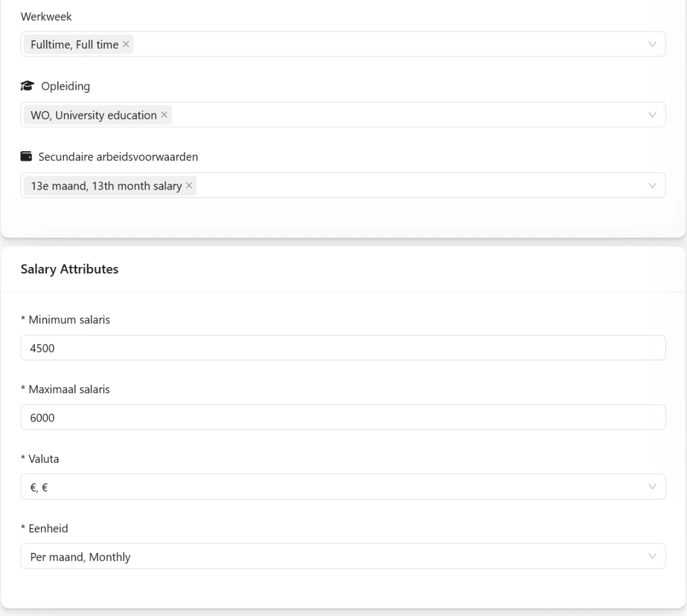
Task: Click empty area of Werkweek select box
Action: (x=390, y=44)
